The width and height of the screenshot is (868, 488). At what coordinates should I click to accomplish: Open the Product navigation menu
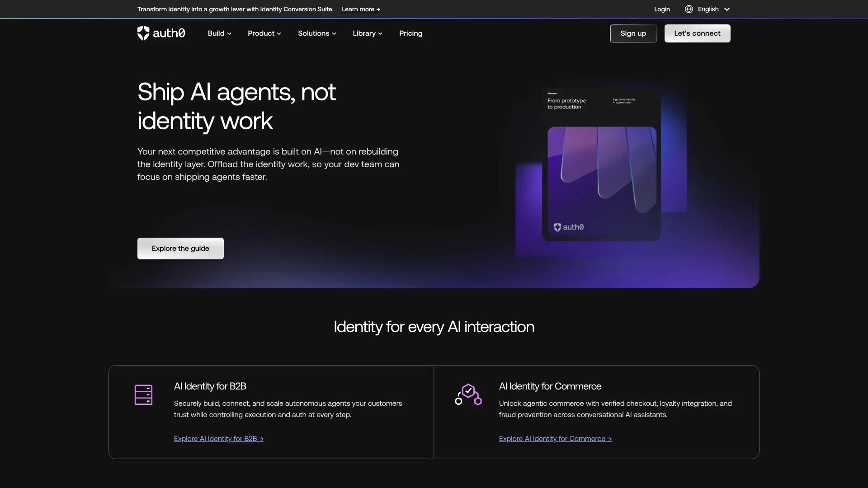(x=264, y=33)
